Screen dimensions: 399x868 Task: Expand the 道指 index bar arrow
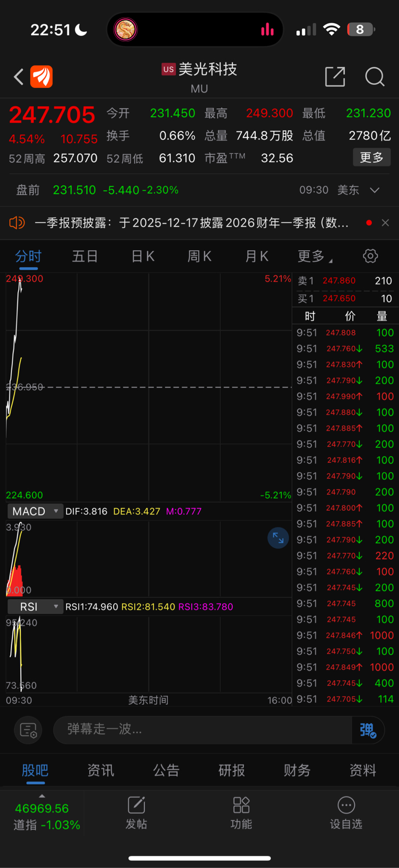tap(42, 796)
